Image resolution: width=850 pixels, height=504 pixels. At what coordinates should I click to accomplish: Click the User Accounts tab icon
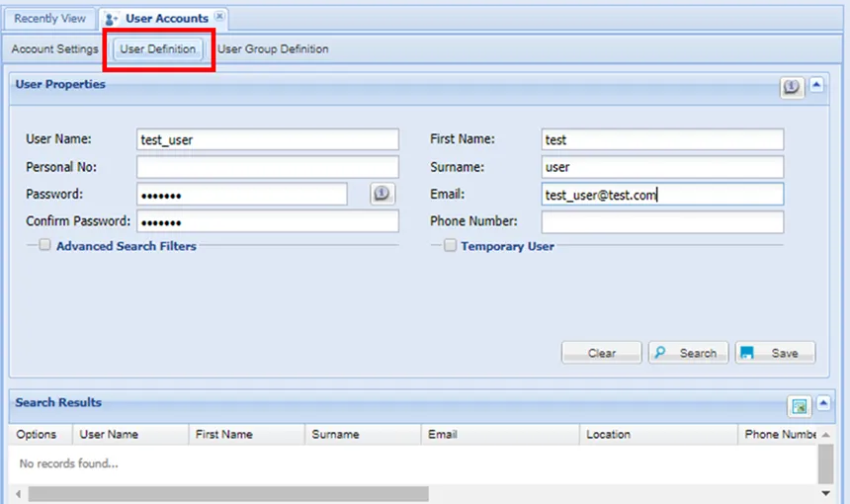tap(111, 19)
